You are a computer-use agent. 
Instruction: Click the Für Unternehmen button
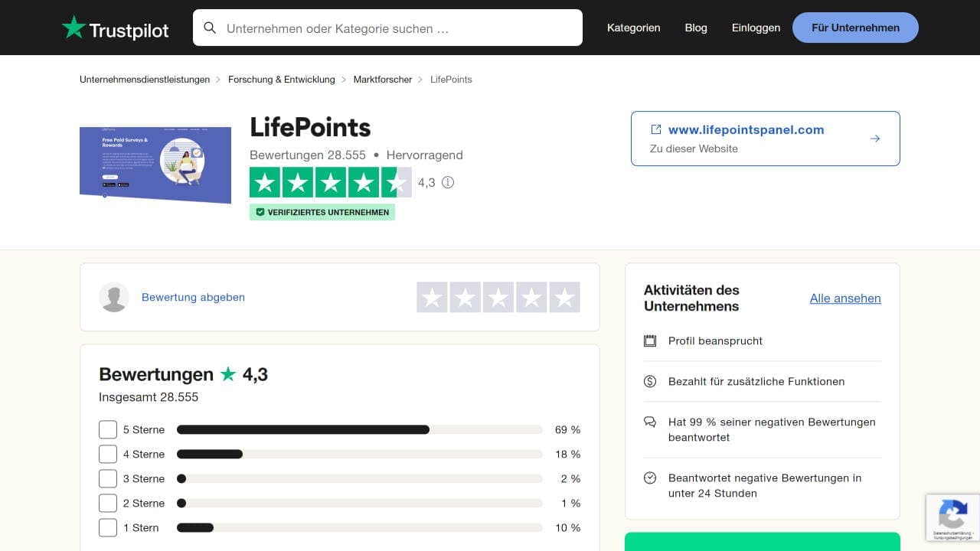[x=854, y=28]
